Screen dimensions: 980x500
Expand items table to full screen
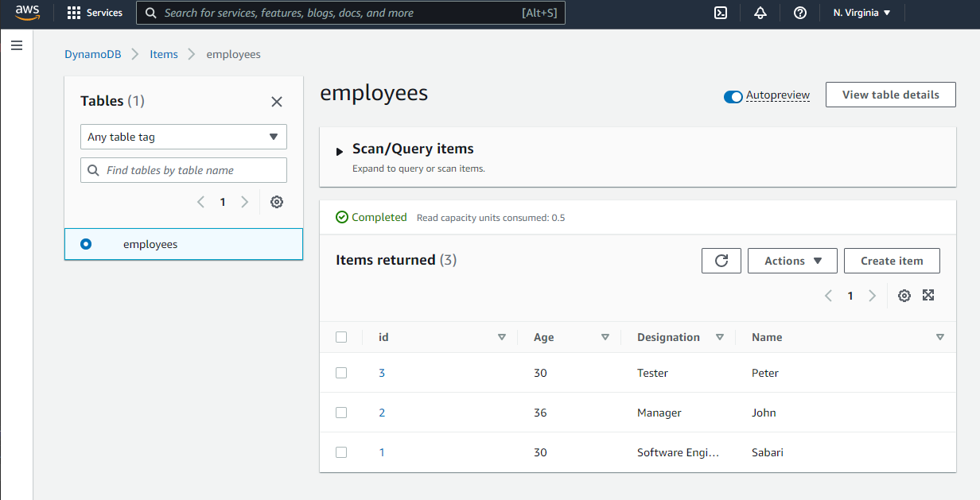[928, 295]
